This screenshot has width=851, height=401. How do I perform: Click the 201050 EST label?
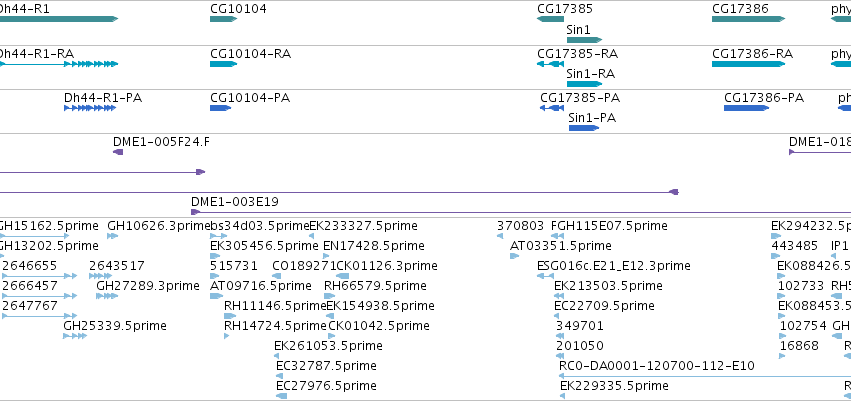(x=580, y=346)
